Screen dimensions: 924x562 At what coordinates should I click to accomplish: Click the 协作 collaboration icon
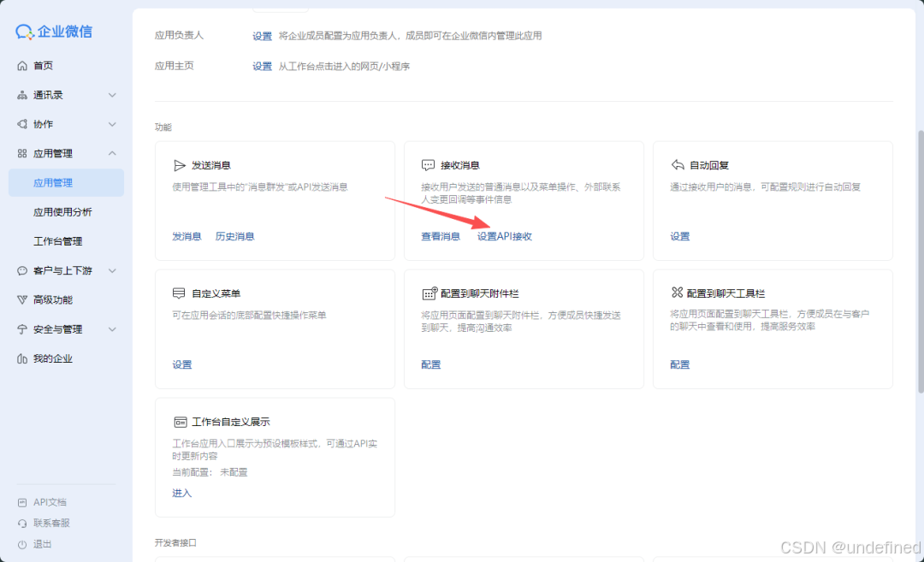click(22, 124)
